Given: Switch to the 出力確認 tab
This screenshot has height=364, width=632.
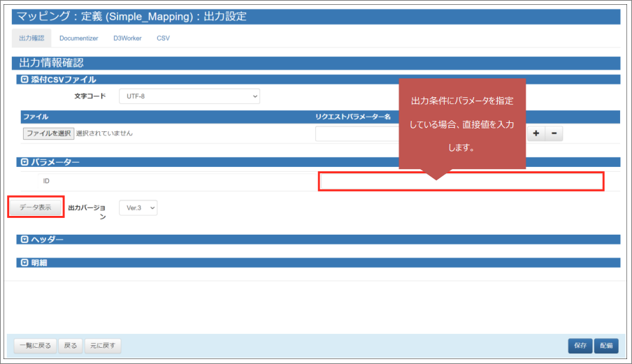Looking at the screenshot, I should [x=31, y=38].
